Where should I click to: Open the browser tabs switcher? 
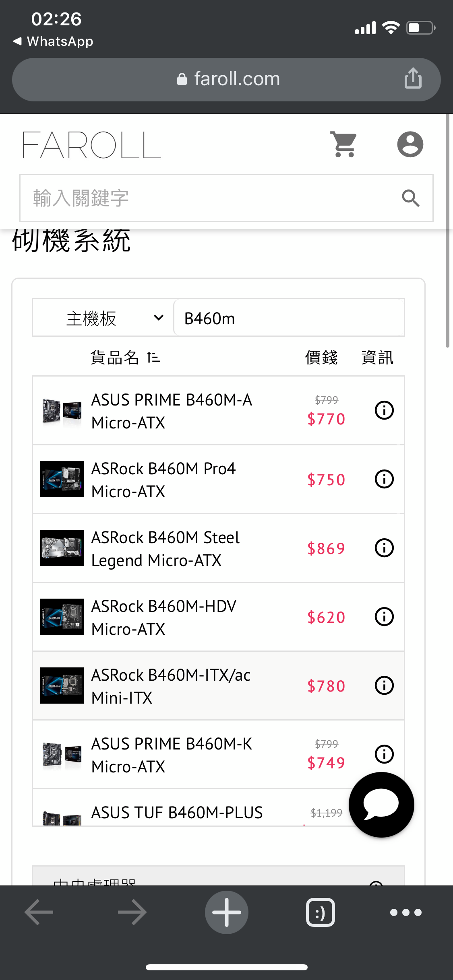(x=320, y=912)
